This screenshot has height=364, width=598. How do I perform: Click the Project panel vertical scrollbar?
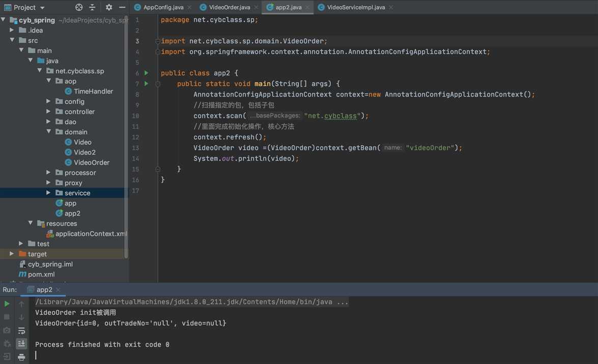[126, 137]
